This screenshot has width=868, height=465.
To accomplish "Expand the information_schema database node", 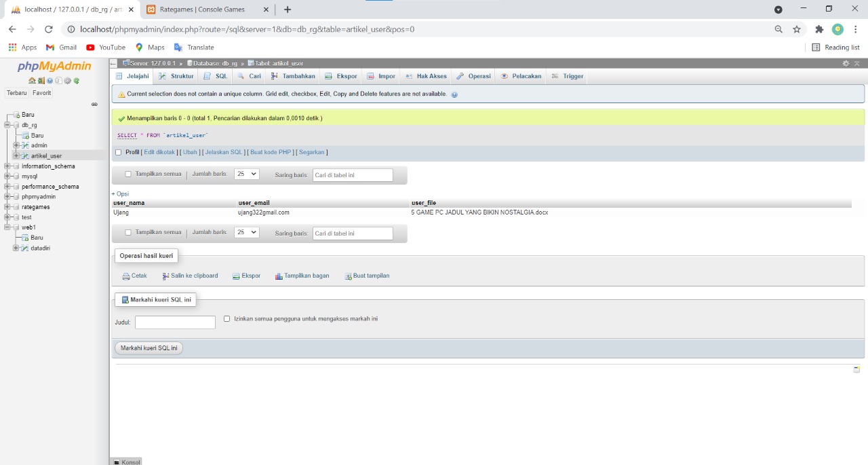I will click(7, 166).
